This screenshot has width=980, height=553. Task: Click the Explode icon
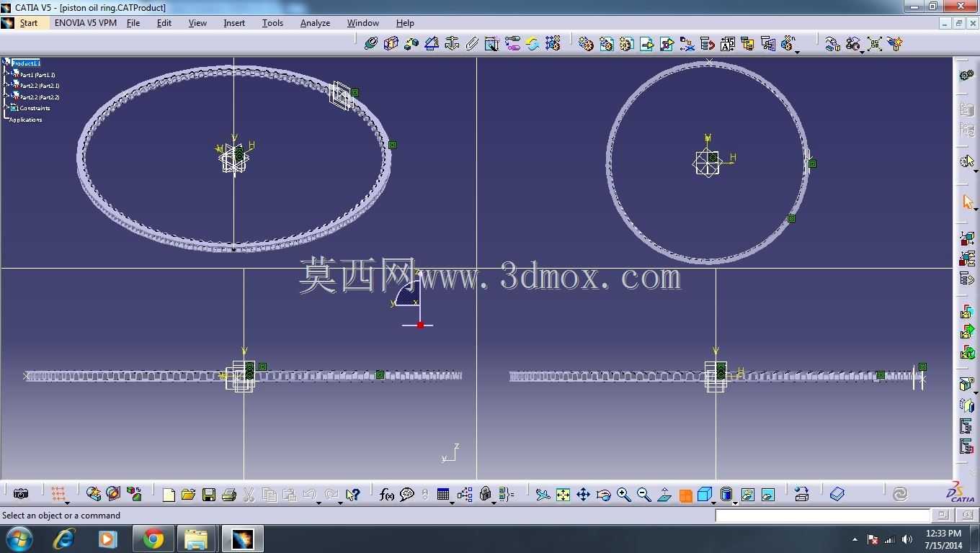[875, 44]
